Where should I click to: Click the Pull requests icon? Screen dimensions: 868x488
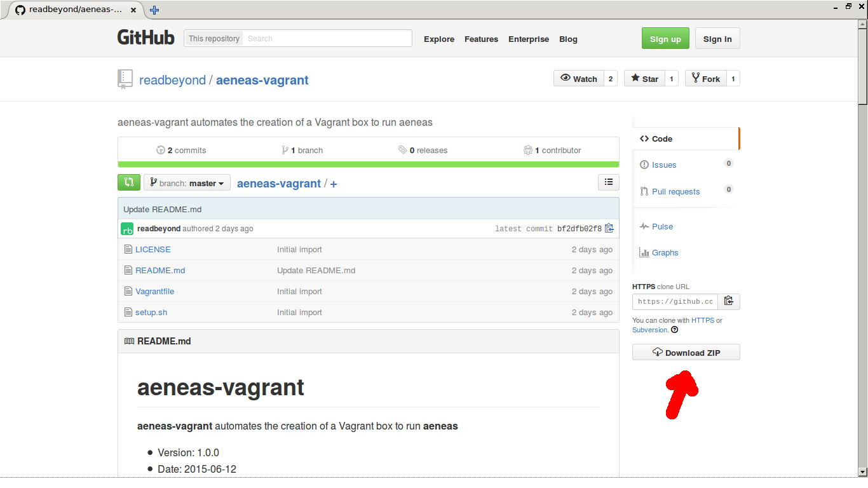click(x=644, y=191)
